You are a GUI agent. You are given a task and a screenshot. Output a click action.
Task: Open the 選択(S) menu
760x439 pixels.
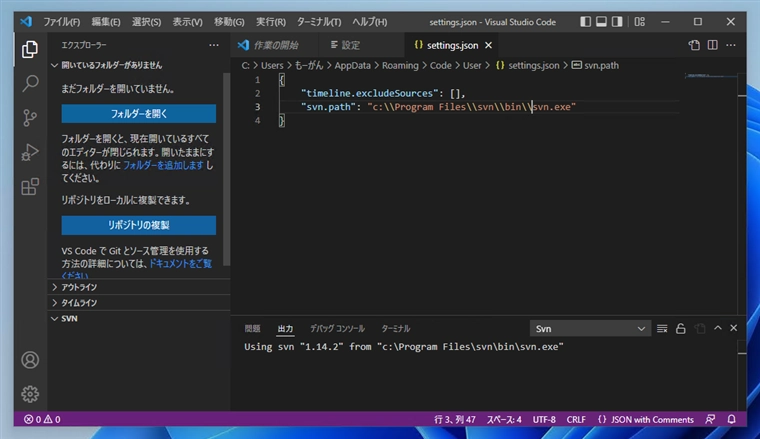coord(146,22)
